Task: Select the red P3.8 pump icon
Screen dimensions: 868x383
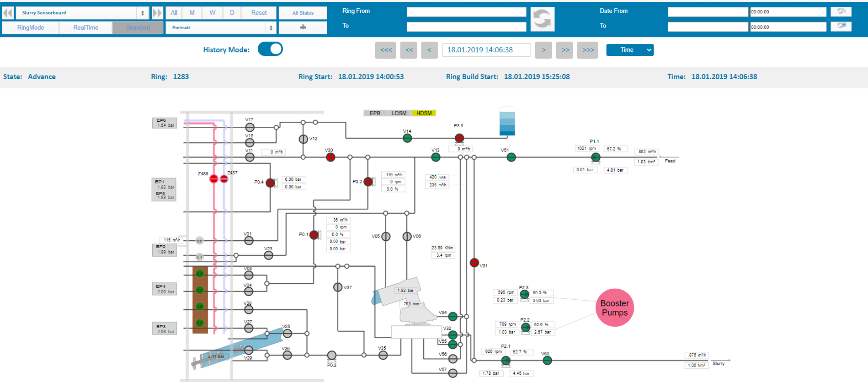Action: [x=459, y=138]
